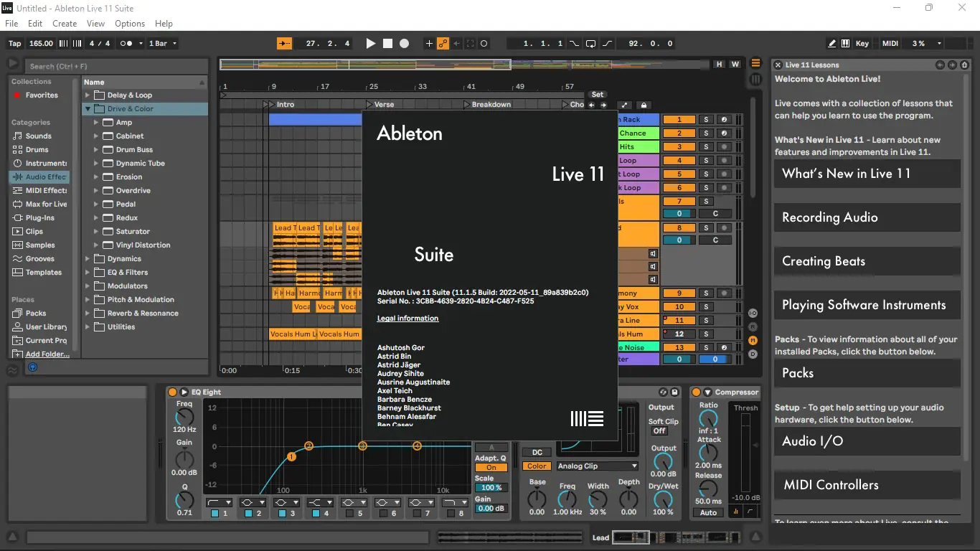Enable Draw Mode pencil icon
The height and width of the screenshot is (551, 980).
[831, 44]
